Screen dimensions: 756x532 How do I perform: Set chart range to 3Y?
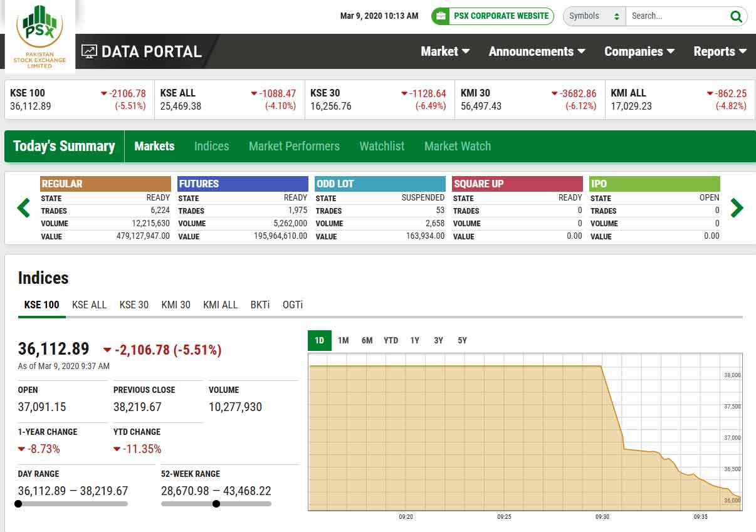438,340
